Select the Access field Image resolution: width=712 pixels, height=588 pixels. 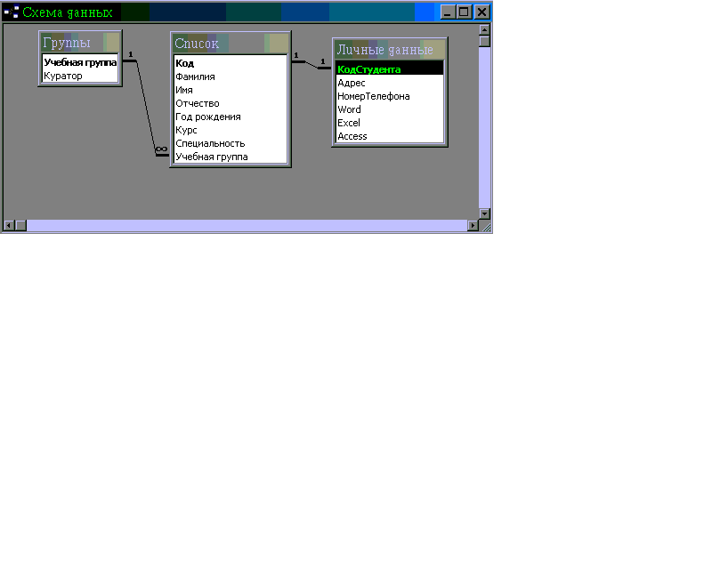(390, 136)
